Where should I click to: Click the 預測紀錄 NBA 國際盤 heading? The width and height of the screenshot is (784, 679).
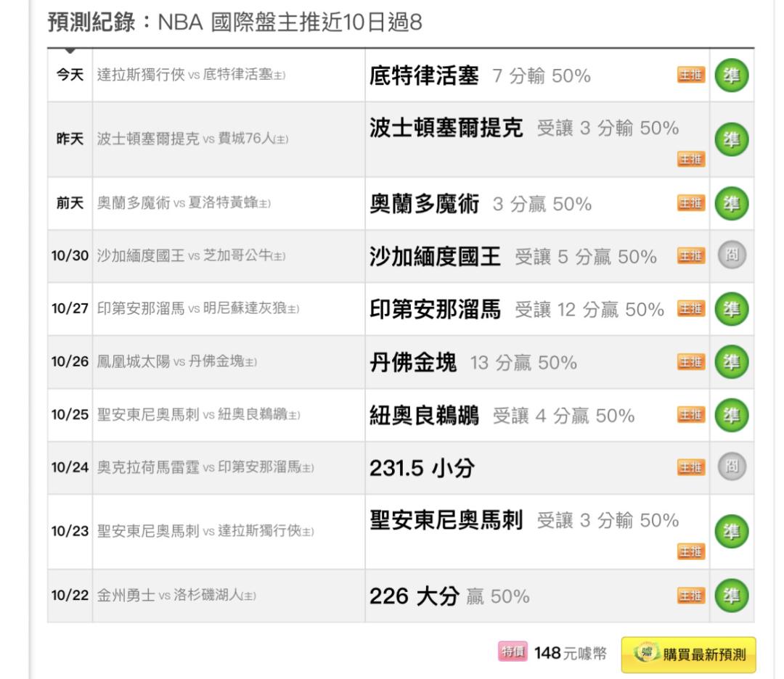coord(235,22)
